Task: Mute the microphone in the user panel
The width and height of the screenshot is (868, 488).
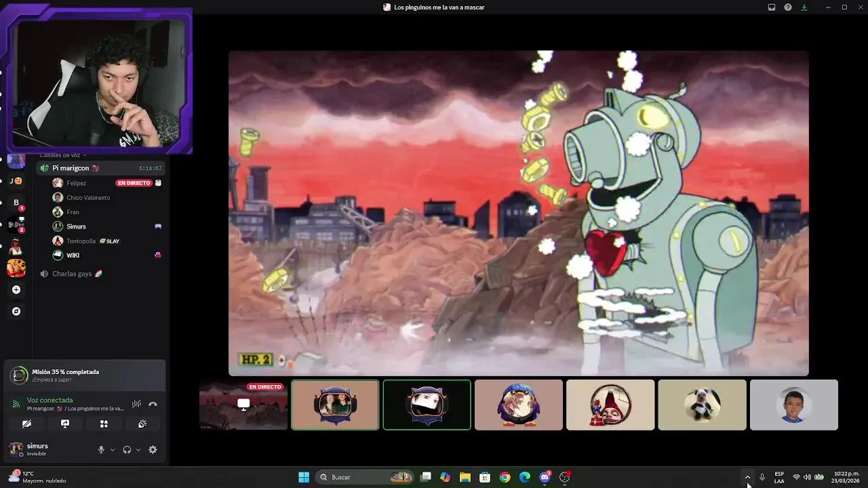Action: coord(101,449)
